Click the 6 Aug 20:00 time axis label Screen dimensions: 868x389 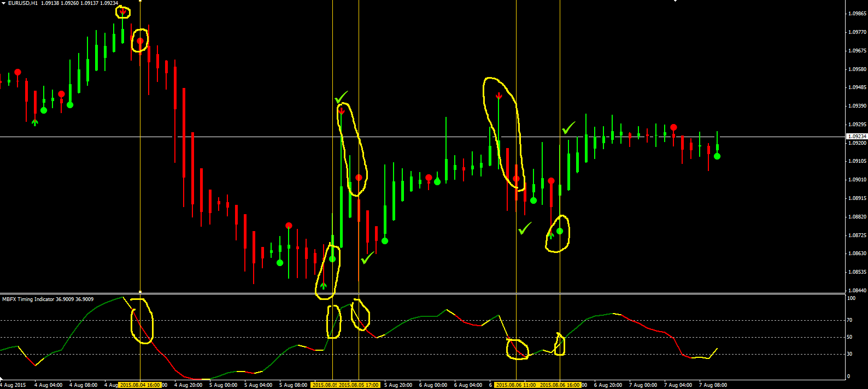tap(608, 385)
